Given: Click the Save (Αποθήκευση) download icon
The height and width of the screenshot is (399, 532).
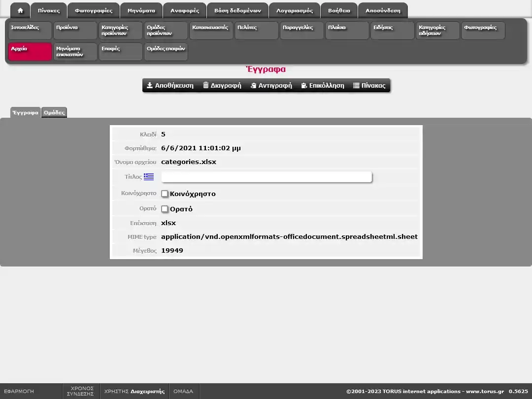Looking at the screenshot, I should [x=150, y=85].
